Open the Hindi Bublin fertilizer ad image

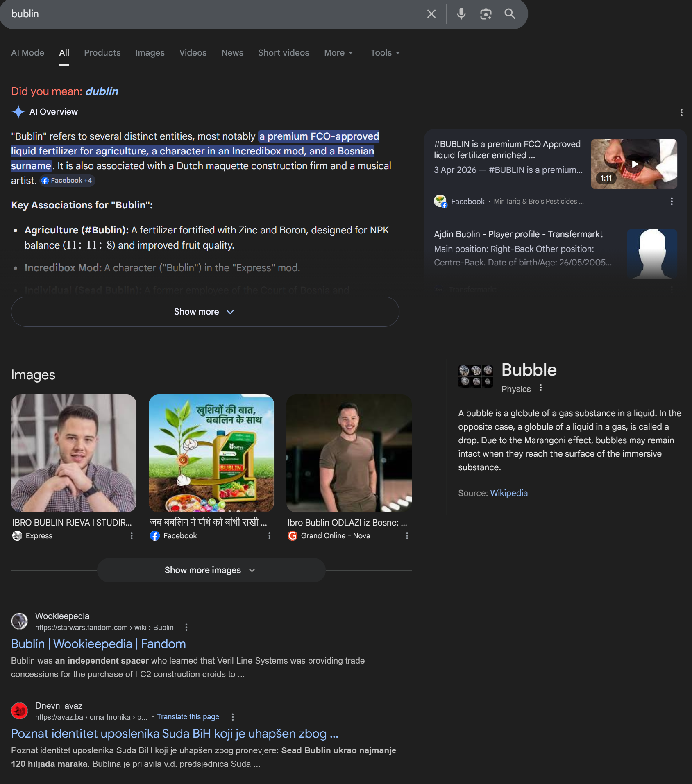coord(211,453)
